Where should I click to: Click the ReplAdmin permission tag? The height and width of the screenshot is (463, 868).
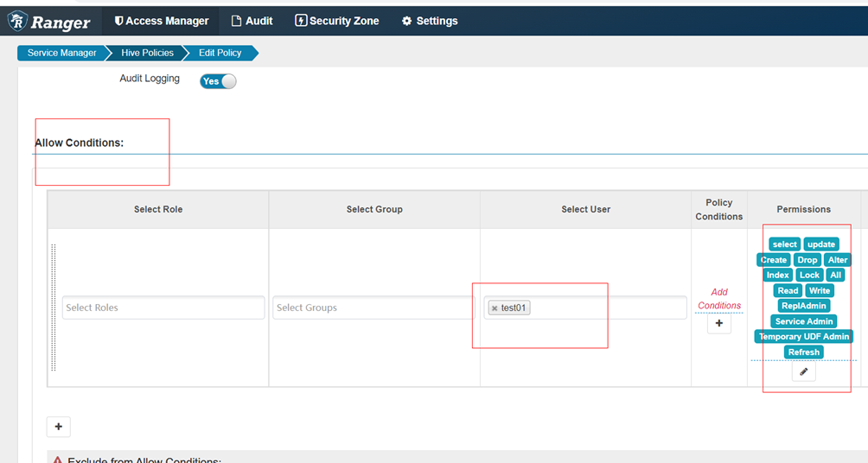click(804, 305)
